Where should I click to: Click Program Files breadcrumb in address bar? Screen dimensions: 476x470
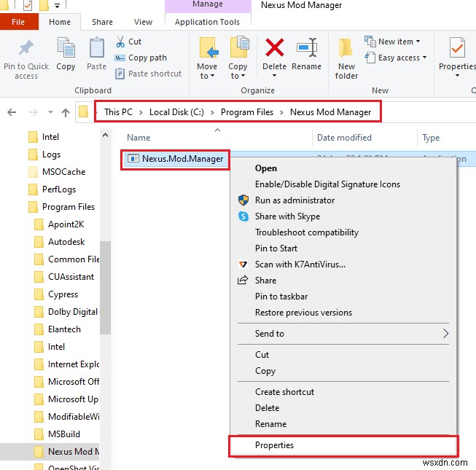click(247, 112)
